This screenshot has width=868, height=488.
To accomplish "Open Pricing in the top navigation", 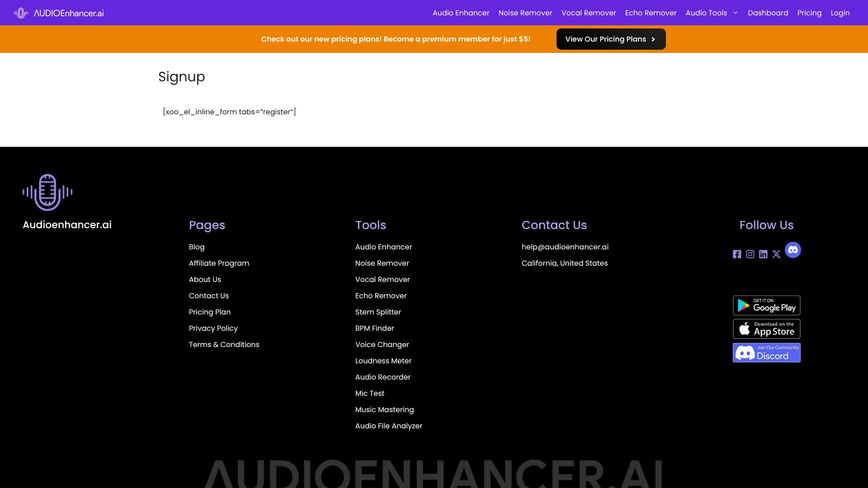I will pyautogui.click(x=809, y=13).
